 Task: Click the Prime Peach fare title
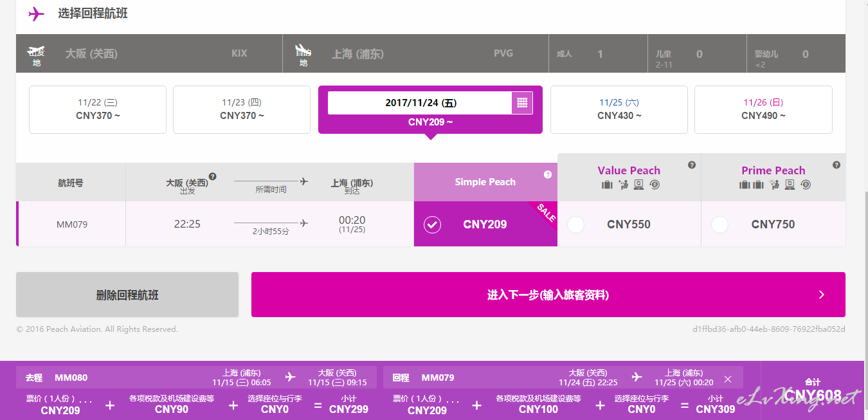[773, 170]
